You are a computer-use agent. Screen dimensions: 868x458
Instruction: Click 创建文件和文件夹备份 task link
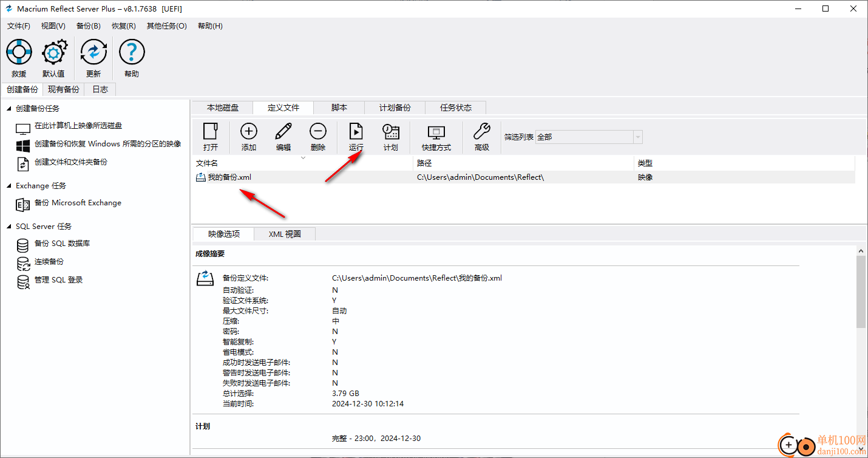(71, 162)
